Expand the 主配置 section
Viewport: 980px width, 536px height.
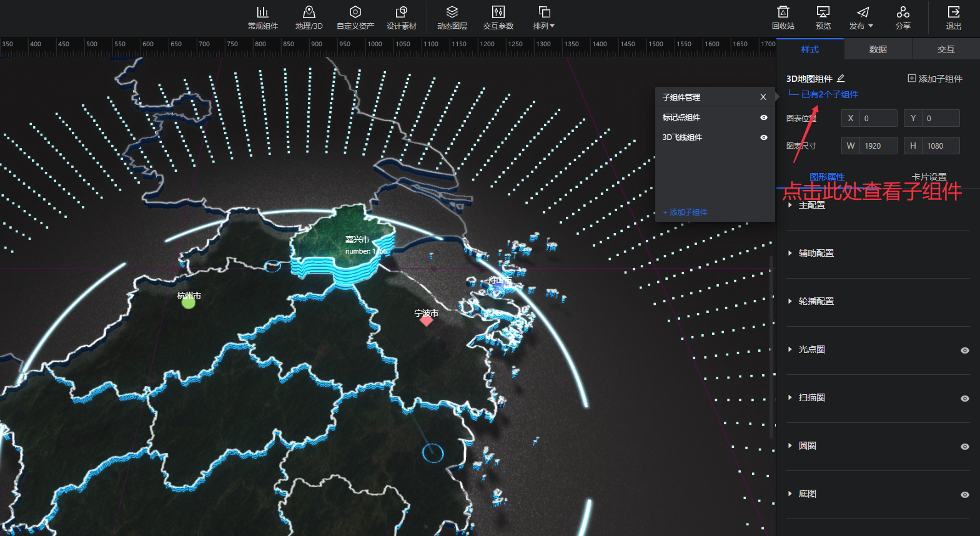click(x=811, y=205)
